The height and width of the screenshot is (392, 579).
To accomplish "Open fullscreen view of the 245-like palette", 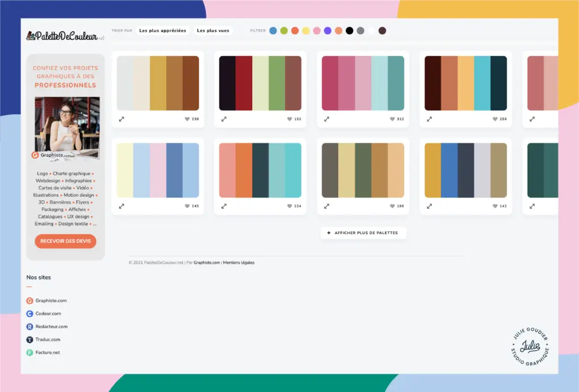I will coord(122,206).
